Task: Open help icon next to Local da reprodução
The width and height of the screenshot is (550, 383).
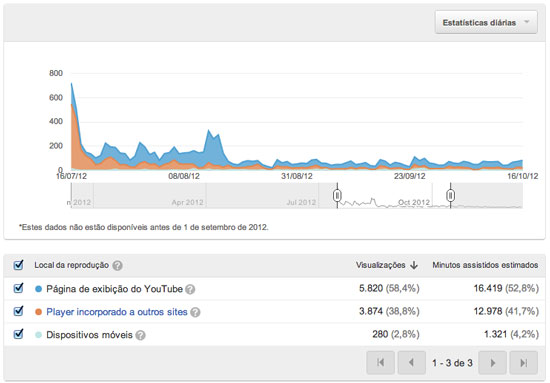Action: [x=118, y=266]
